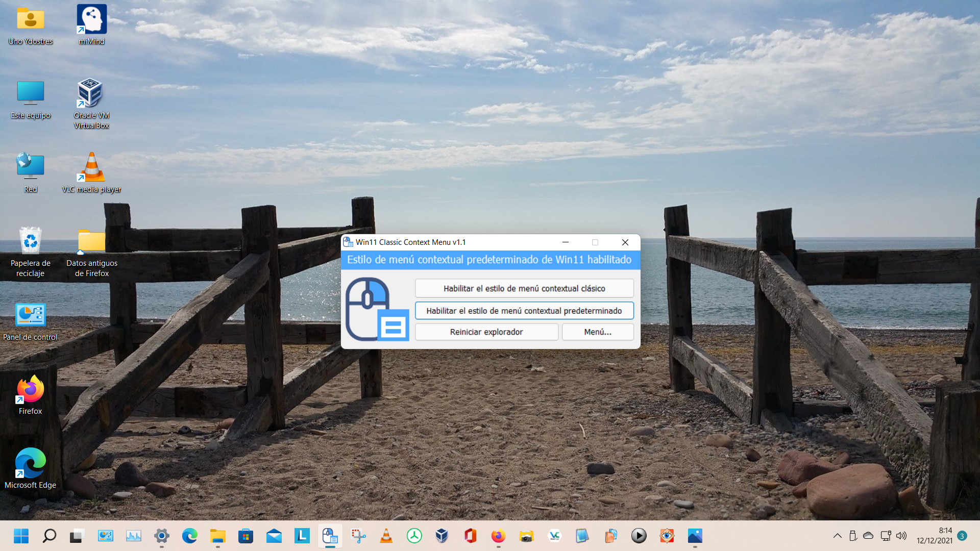Open the Menú... dropdown button

tap(598, 332)
